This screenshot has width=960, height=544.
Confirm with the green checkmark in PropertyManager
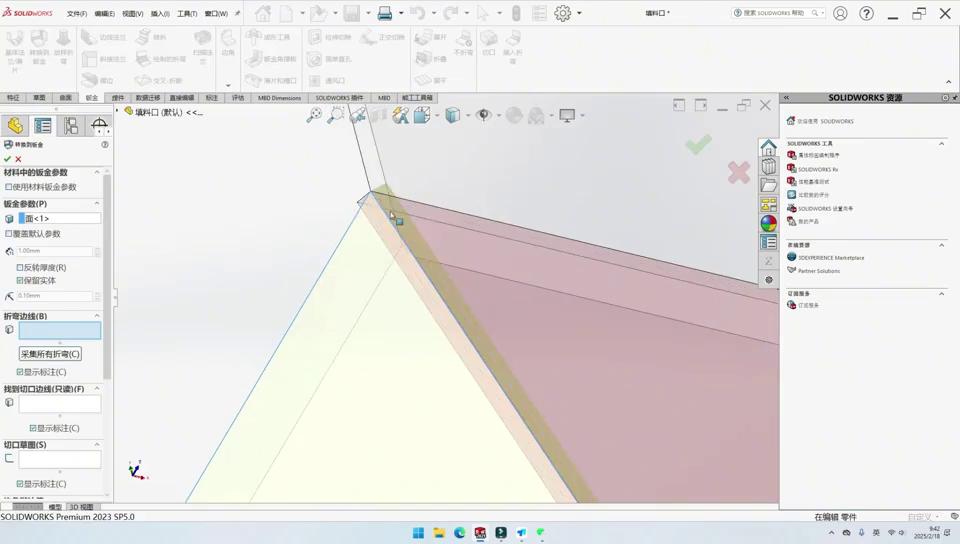pyautogui.click(x=8, y=159)
